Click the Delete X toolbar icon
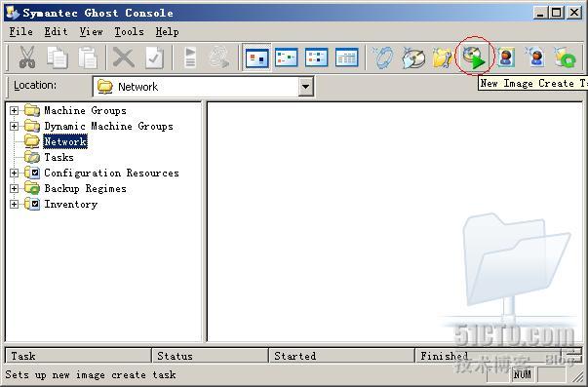 [x=124, y=58]
